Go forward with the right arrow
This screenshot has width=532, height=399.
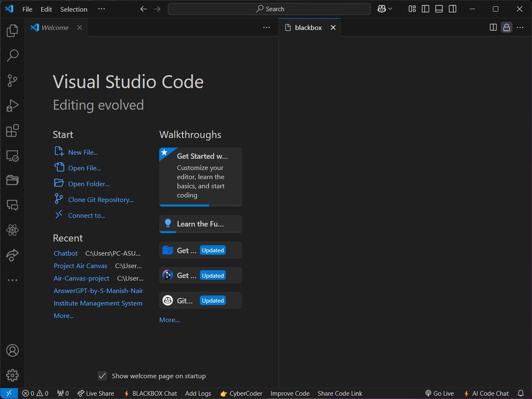pos(157,9)
